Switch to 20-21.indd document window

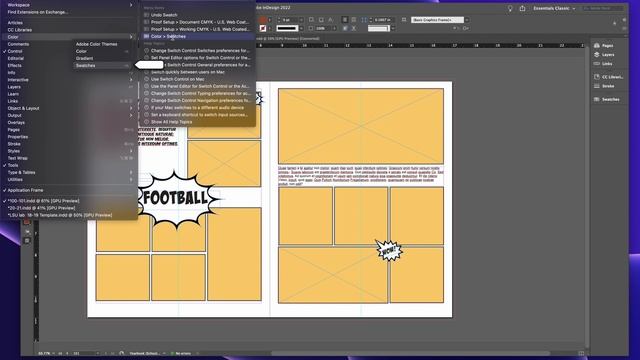41,208
